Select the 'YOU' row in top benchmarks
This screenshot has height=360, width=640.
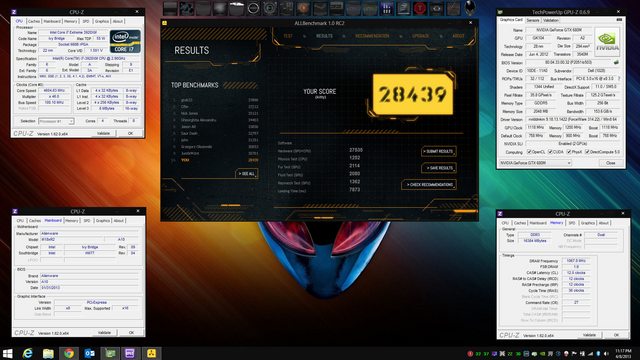[x=215, y=160]
